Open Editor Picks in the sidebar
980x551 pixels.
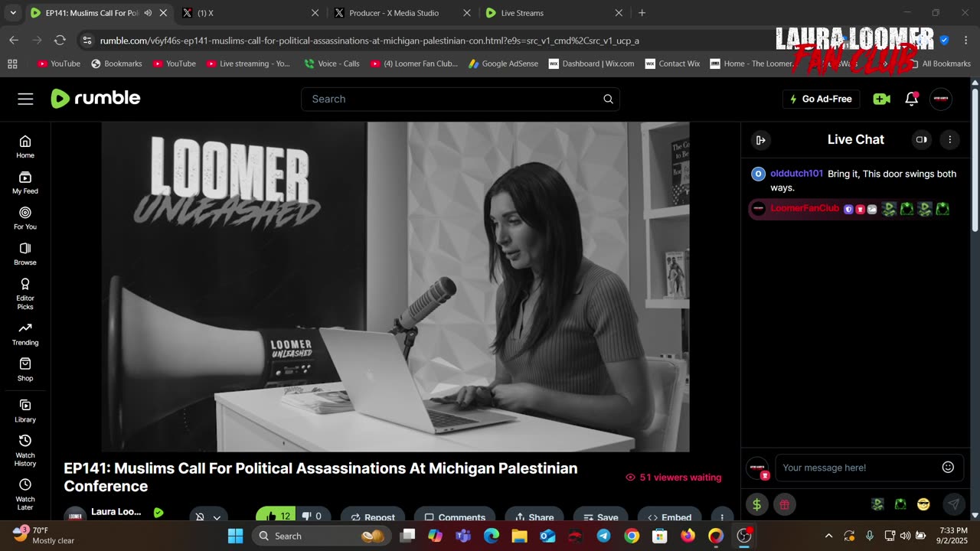point(25,294)
